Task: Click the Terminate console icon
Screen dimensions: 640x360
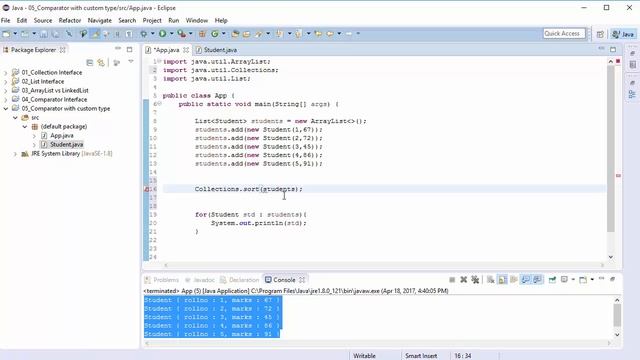Action: [452, 280]
